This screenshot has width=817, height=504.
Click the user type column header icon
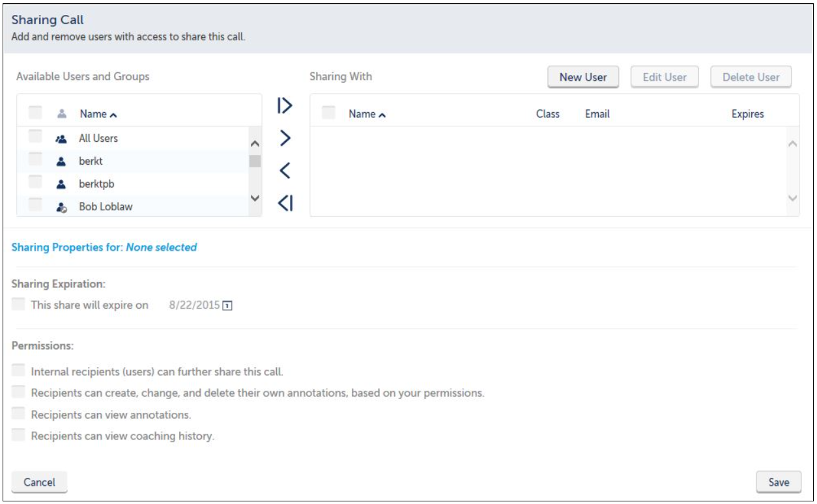pyautogui.click(x=61, y=113)
